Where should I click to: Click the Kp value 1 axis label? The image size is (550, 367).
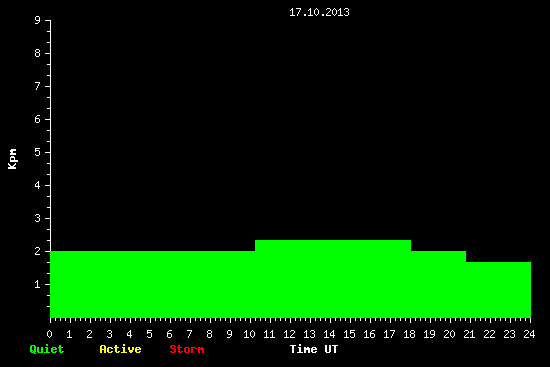tap(38, 284)
